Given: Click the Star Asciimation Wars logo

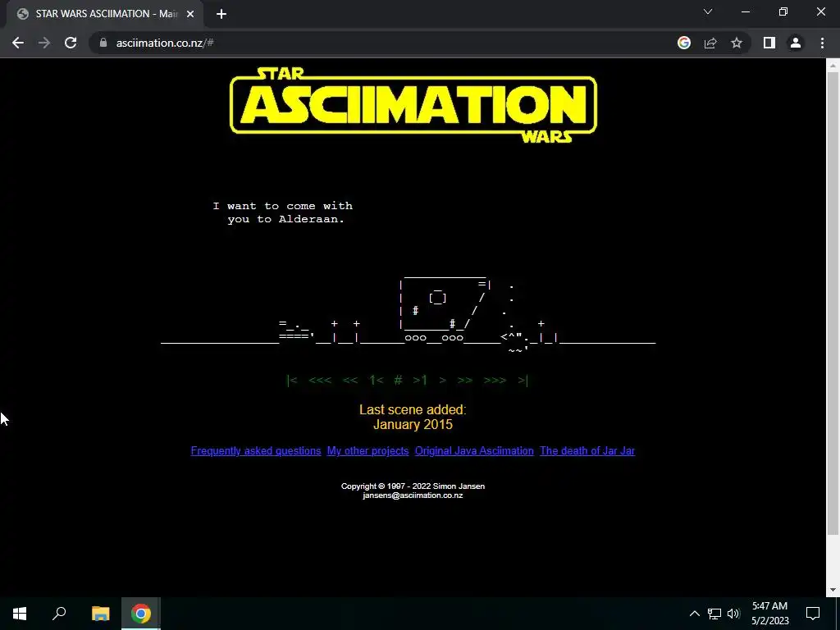Looking at the screenshot, I should pyautogui.click(x=413, y=105).
